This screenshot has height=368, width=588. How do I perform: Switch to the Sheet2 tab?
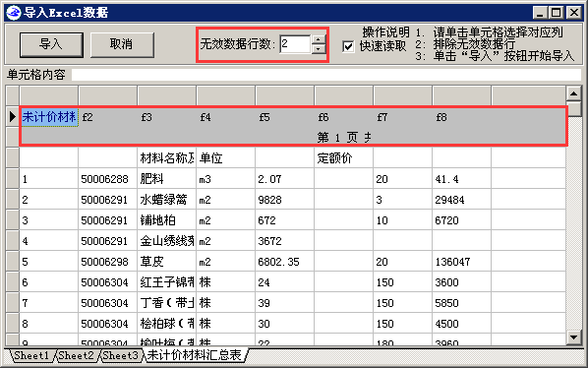point(76,355)
